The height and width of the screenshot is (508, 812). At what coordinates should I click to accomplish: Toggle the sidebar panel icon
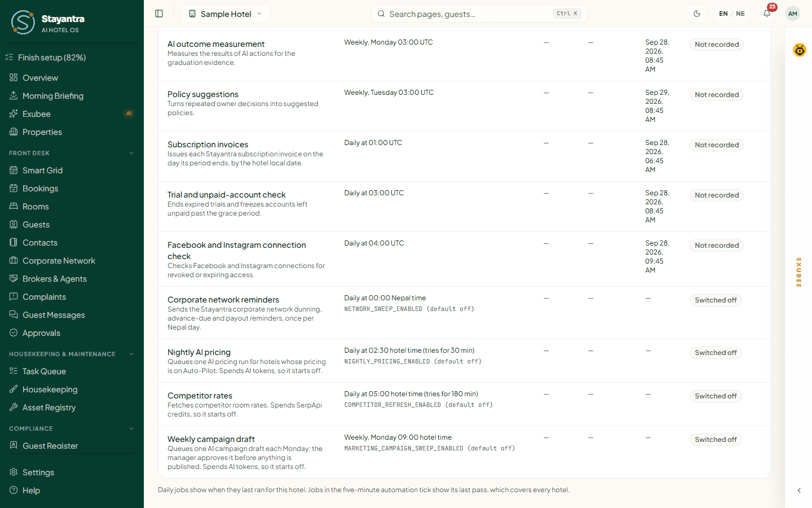click(159, 14)
